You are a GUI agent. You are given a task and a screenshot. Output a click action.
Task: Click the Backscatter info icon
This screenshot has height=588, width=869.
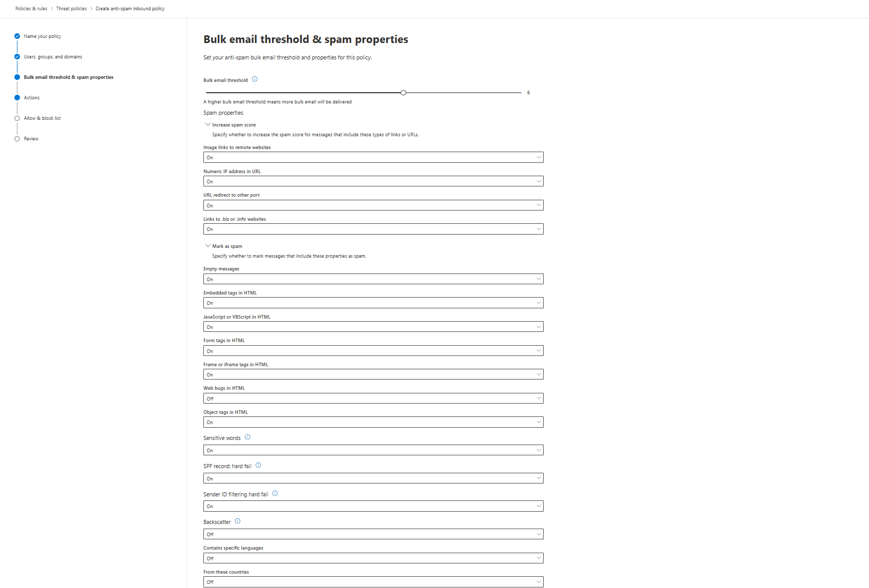point(237,521)
